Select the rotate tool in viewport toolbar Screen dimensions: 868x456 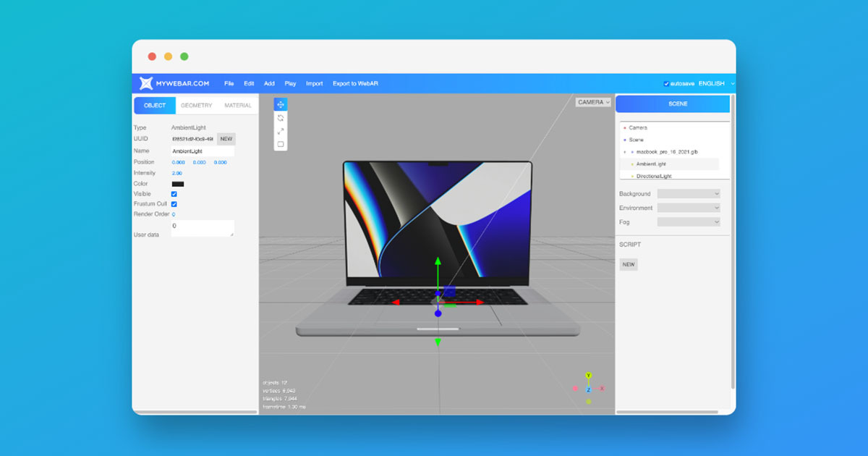[281, 117]
